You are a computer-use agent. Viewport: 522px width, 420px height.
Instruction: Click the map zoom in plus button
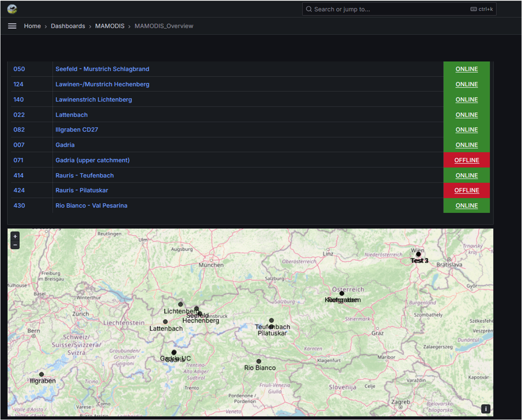click(15, 237)
